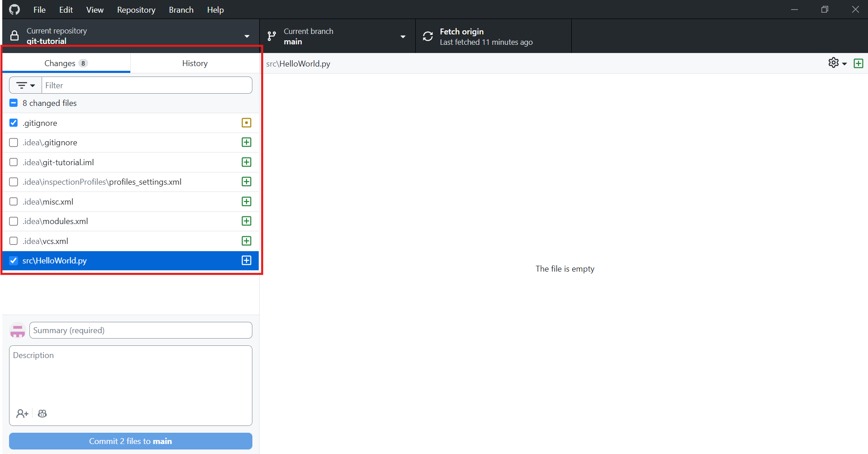The image size is (868, 454).
Task: Check the .idea\vcs.xml file checkbox
Action: [14, 241]
